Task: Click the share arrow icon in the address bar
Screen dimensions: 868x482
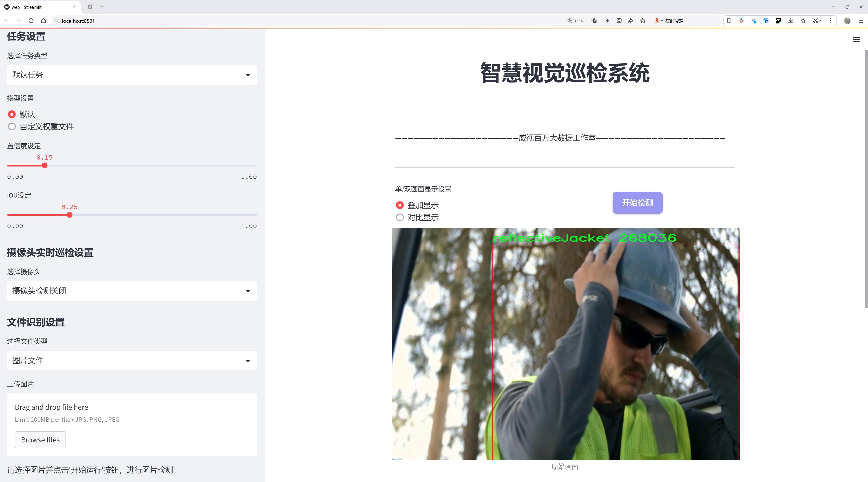Action: coord(631,21)
